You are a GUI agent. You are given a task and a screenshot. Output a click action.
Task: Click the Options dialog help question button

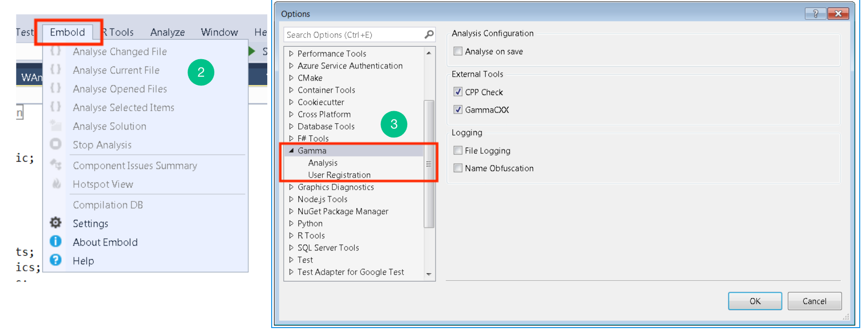click(x=816, y=14)
